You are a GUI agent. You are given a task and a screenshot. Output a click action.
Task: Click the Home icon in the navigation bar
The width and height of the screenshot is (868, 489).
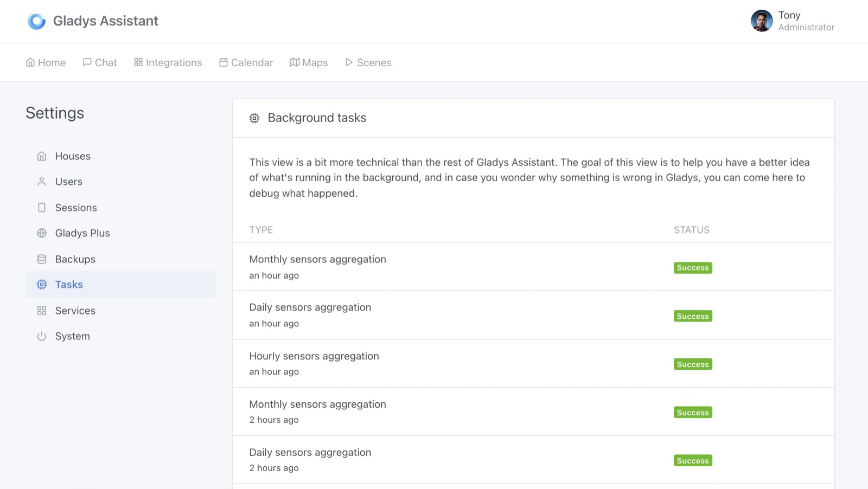click(x=30, y=62)
